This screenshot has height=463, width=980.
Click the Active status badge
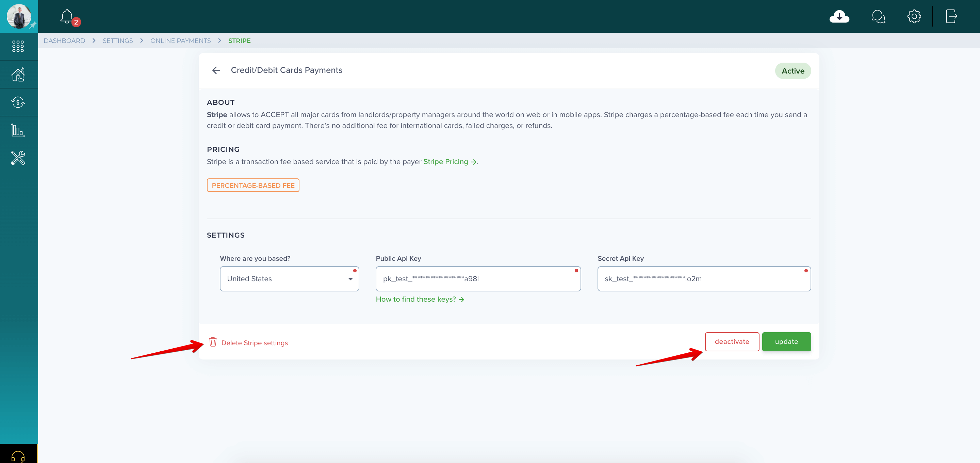pyautogui.click(x=793, y=71)
